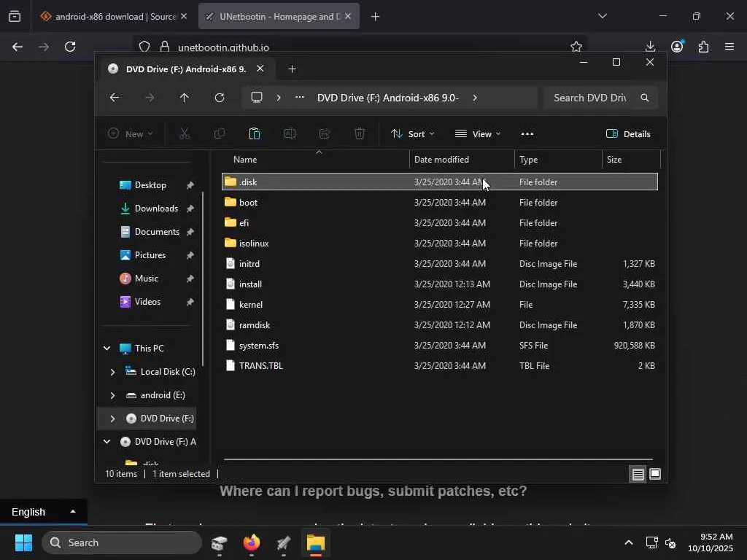Refresh the File Explorer folder view
This screenshot has width=747, height=560.
pos(219,98)
